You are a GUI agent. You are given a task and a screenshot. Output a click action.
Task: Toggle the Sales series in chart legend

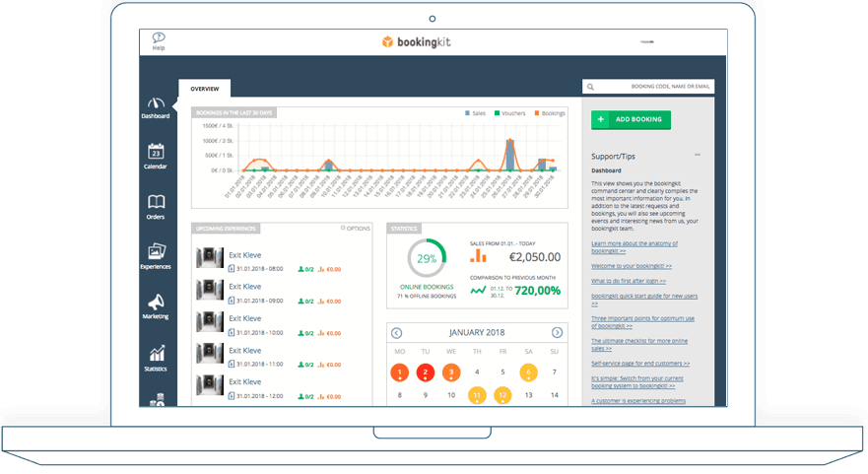475,113
